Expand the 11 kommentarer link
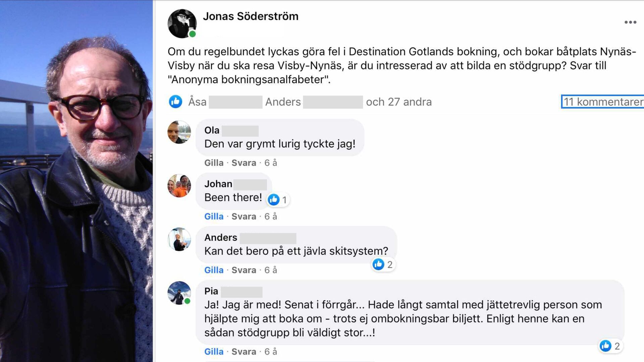 [603, 102]
